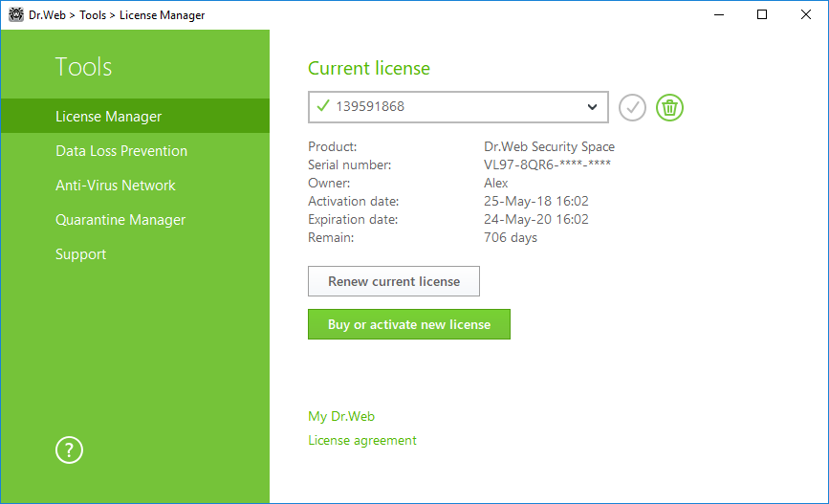Select Support in the Tools sidebar
829x504 pixels.
click(x=136, y=253)
